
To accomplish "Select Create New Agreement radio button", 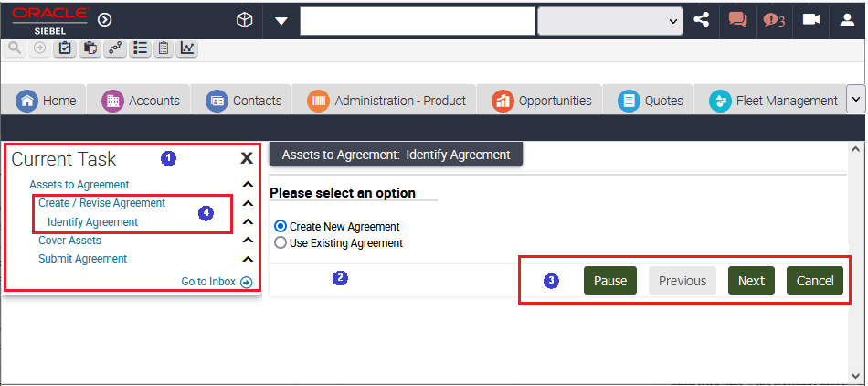I will click(x=281, y=226).
